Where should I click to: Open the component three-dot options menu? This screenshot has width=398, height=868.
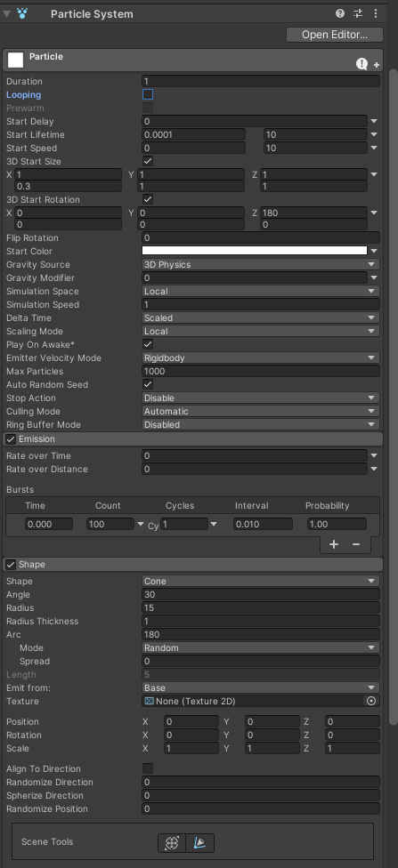pyautogui.click(x=376, y=14)
